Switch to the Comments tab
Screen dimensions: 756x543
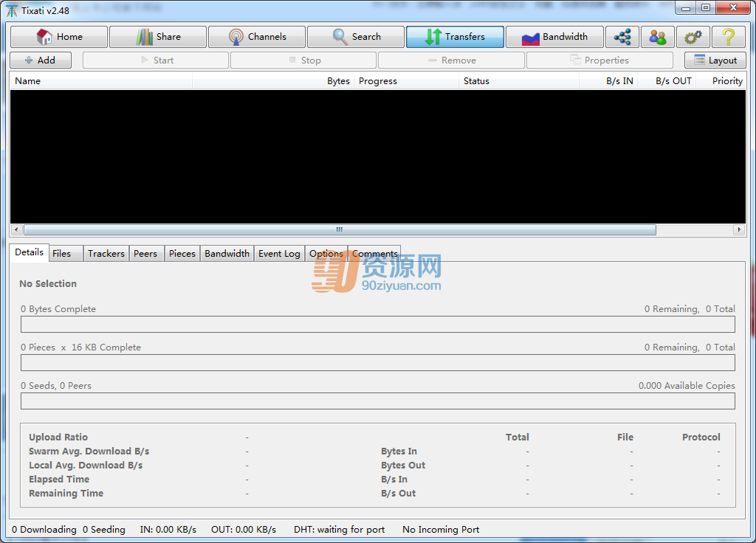coord(374,254)
